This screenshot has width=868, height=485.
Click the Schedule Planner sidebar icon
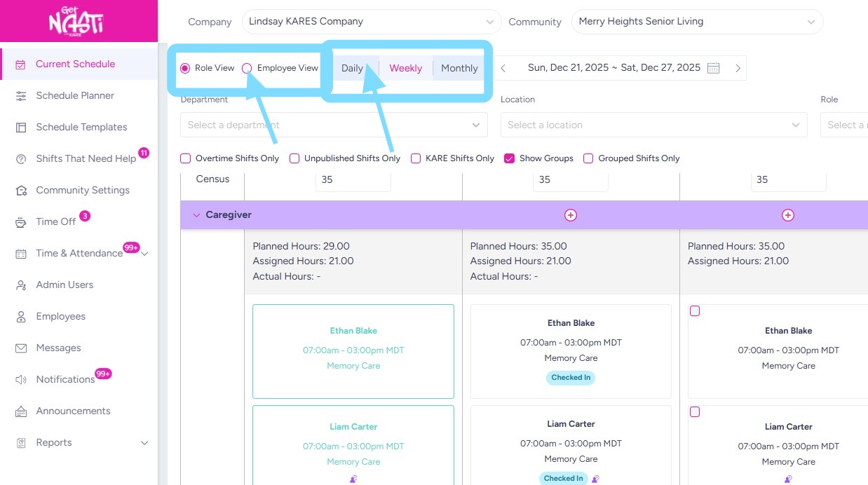[x=21, y=95]
